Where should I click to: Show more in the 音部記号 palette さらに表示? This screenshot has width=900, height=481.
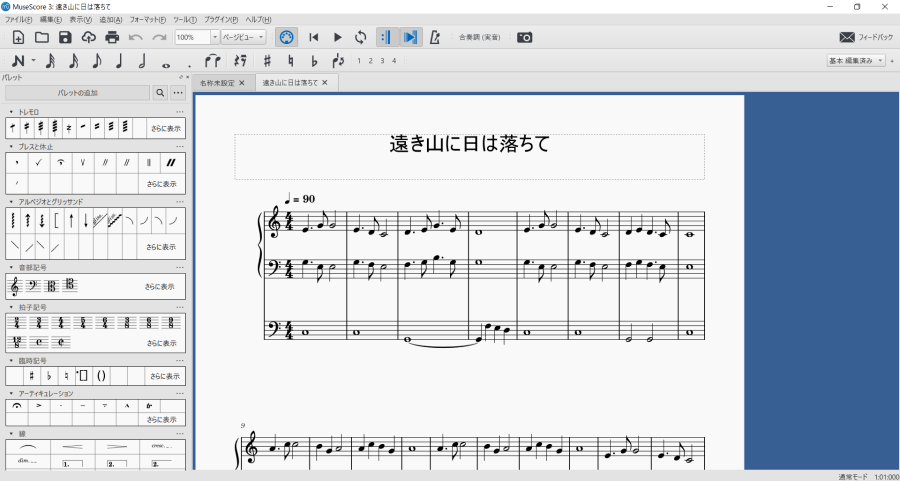pyautogui.click(x=160, y=286)
